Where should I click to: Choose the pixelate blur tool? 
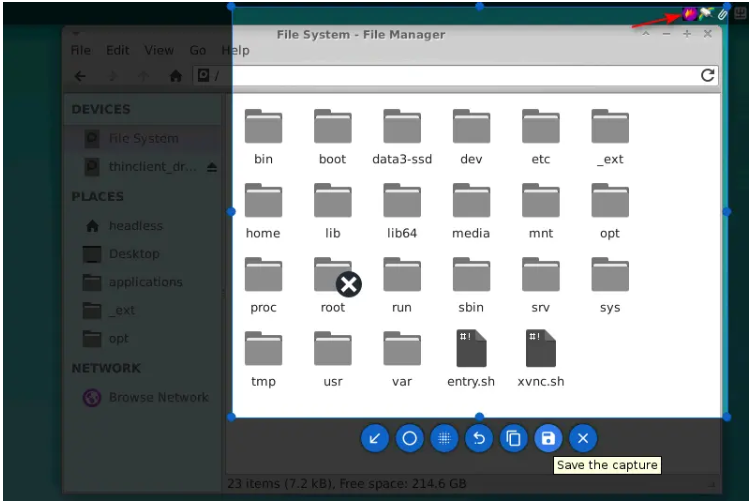pyautogui.click(x=444, y=438)
